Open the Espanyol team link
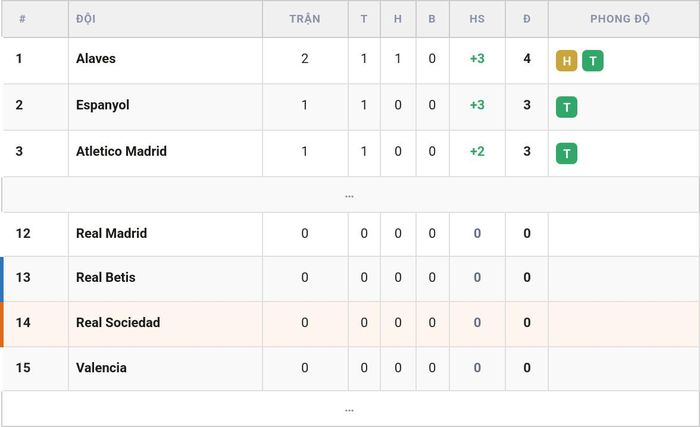This screenshot has height=427, width=700. point(103,105)
